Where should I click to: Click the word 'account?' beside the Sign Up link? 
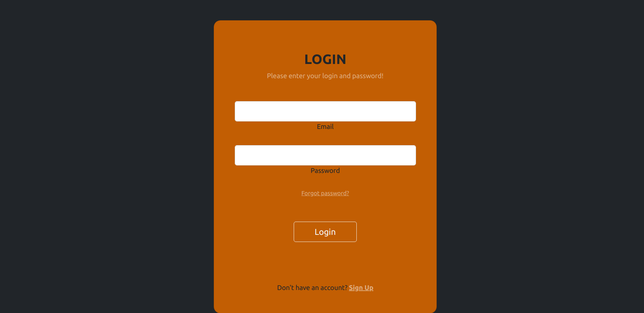click(x=334, y=288)
